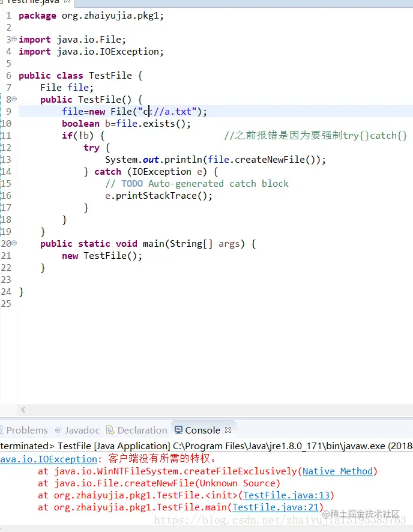Viewport: 413px width, 532px height.
Task: Click the TODO Auto-generated catch block comment
Action: 197,184
